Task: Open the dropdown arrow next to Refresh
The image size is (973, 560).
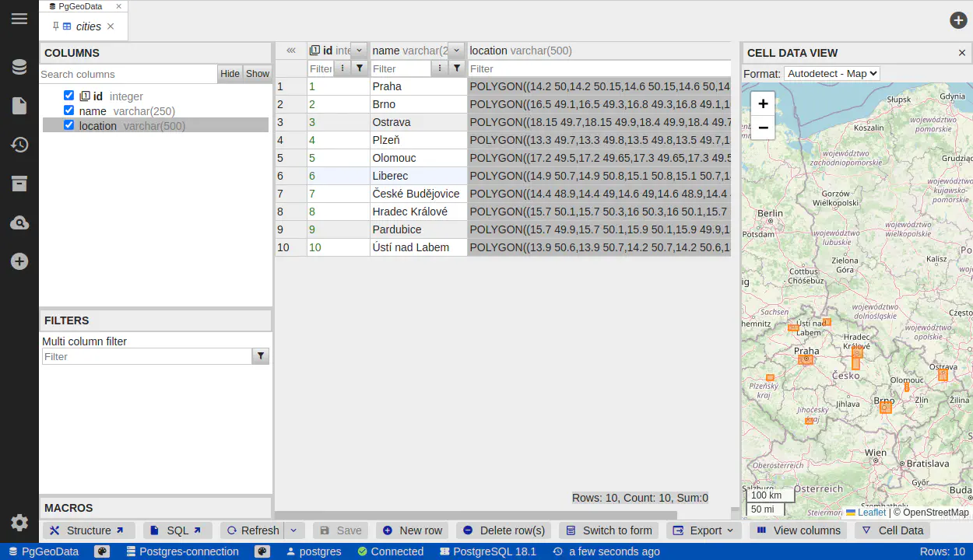Action: pos(293,530)
